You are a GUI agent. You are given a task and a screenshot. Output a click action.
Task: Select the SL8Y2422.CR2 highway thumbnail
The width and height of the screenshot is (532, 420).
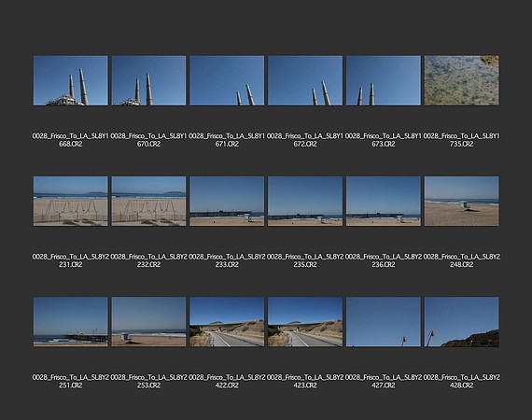pos(227,322)
